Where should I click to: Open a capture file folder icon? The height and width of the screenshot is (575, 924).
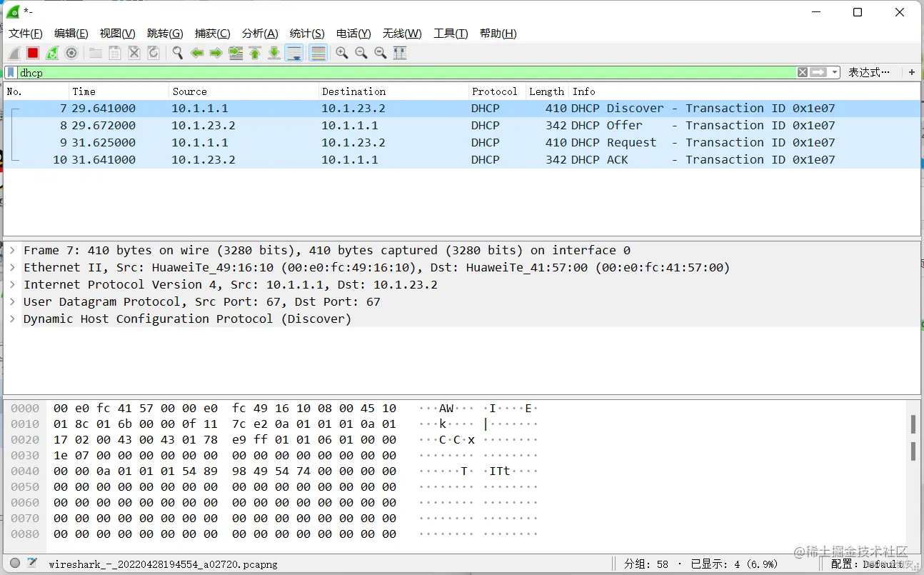(x=95, y=53)
